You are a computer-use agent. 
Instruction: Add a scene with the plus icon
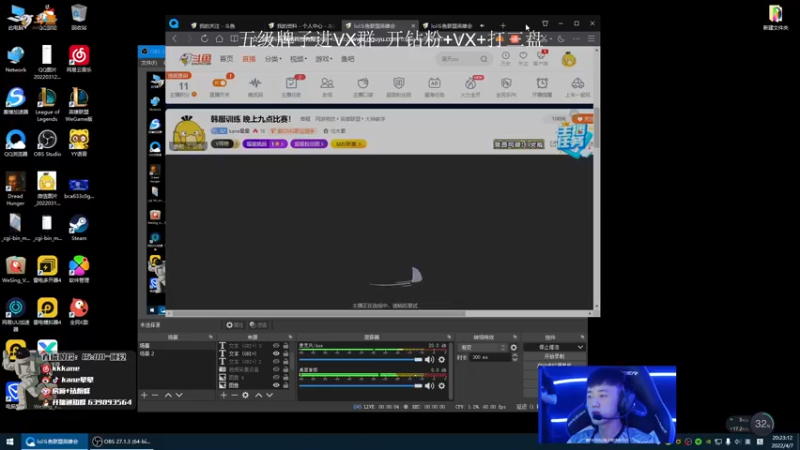(144, 395)
